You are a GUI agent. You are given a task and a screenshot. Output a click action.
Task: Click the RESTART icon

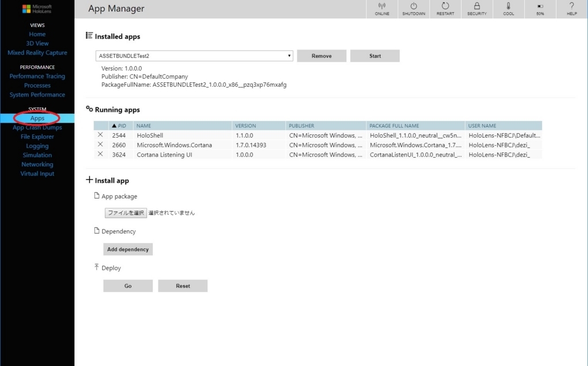(445, 6)
